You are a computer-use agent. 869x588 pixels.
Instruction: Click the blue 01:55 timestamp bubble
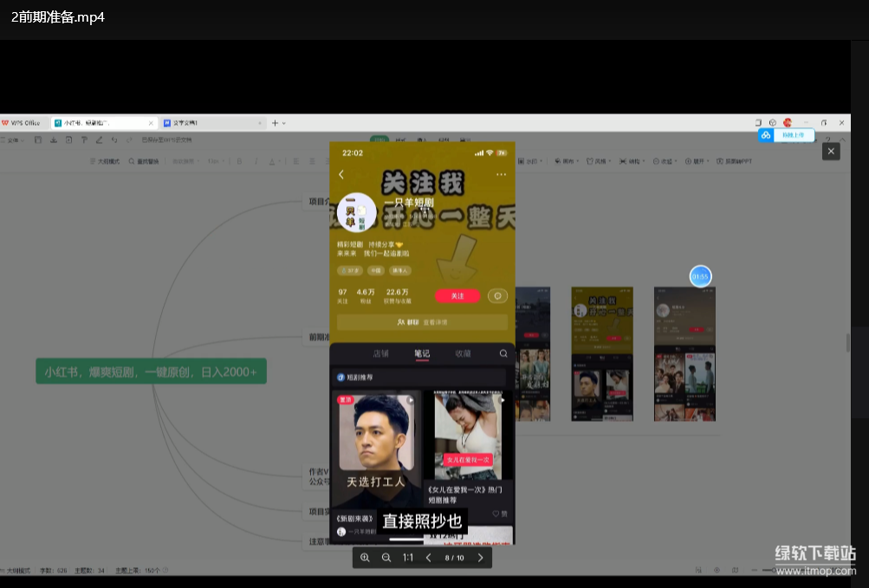(701, 276)
